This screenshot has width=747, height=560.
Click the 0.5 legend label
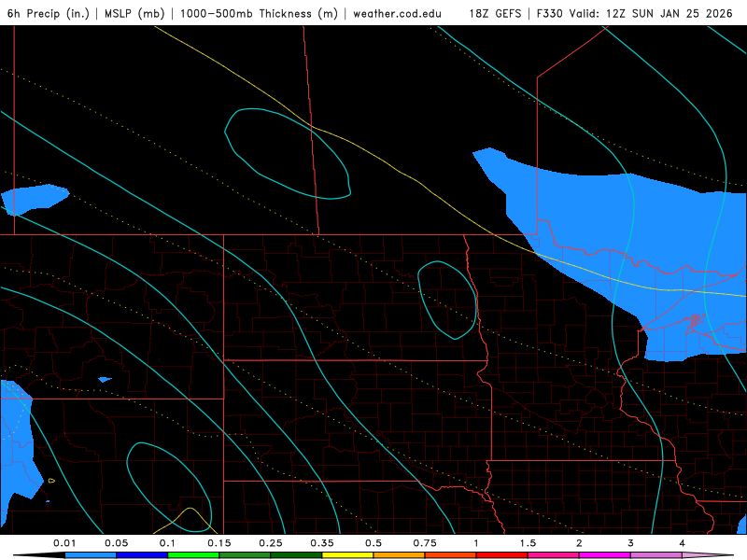click(373, 543)
